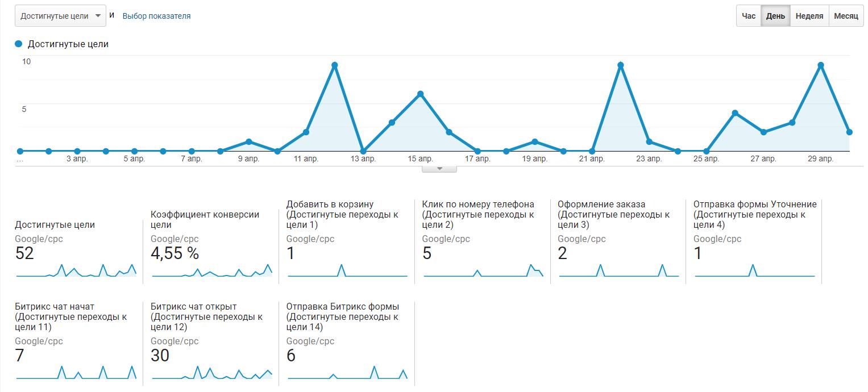Click the 15 апр. data point
This screenshot has width=868, height=392.
420,94
